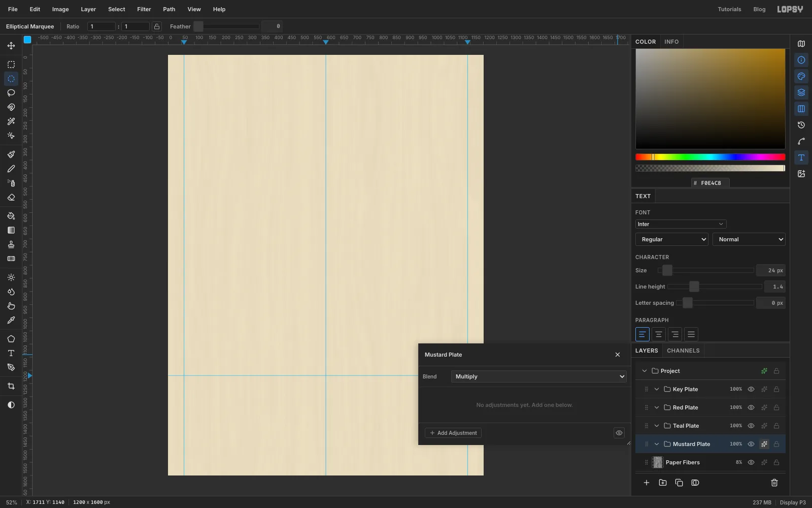Select the Lasso tool

pos(11,93)
